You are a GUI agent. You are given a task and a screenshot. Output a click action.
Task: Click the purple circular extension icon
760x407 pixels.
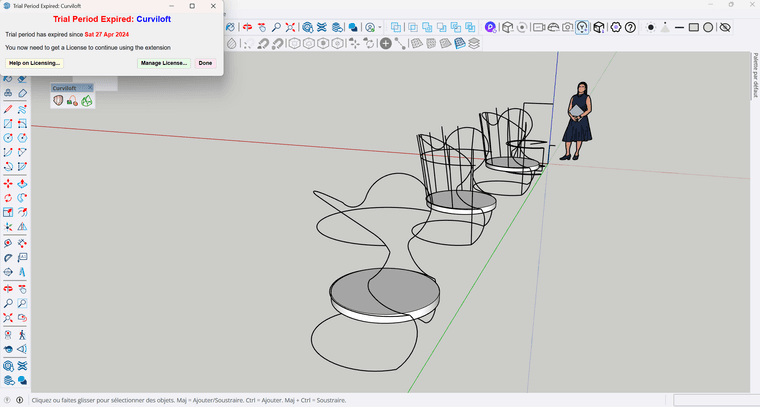[x=491, y=27]
